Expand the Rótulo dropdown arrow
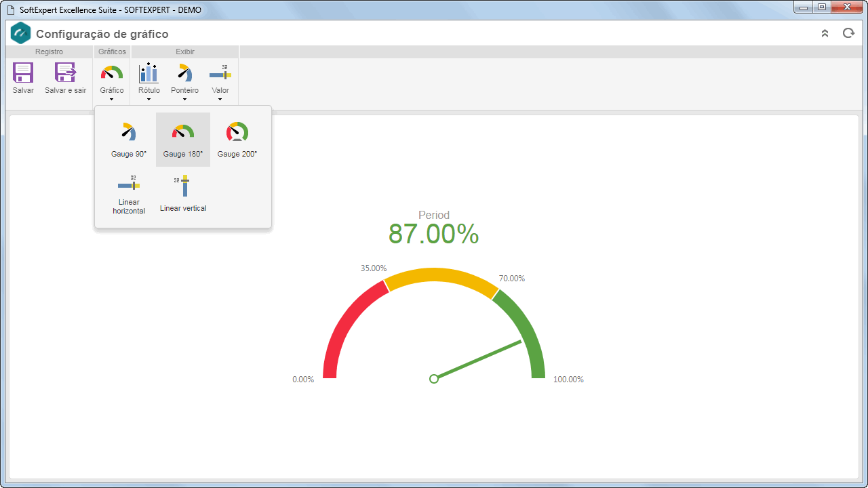868x488 pixels. click(x=149, y=100)
